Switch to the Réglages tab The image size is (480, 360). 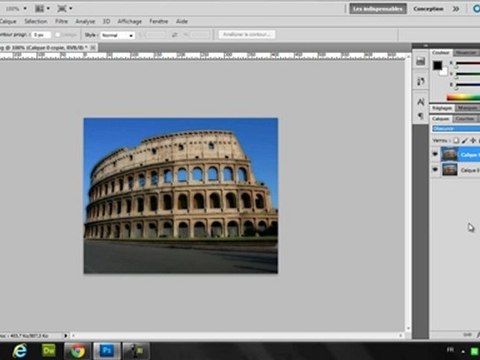coord(442,108)
